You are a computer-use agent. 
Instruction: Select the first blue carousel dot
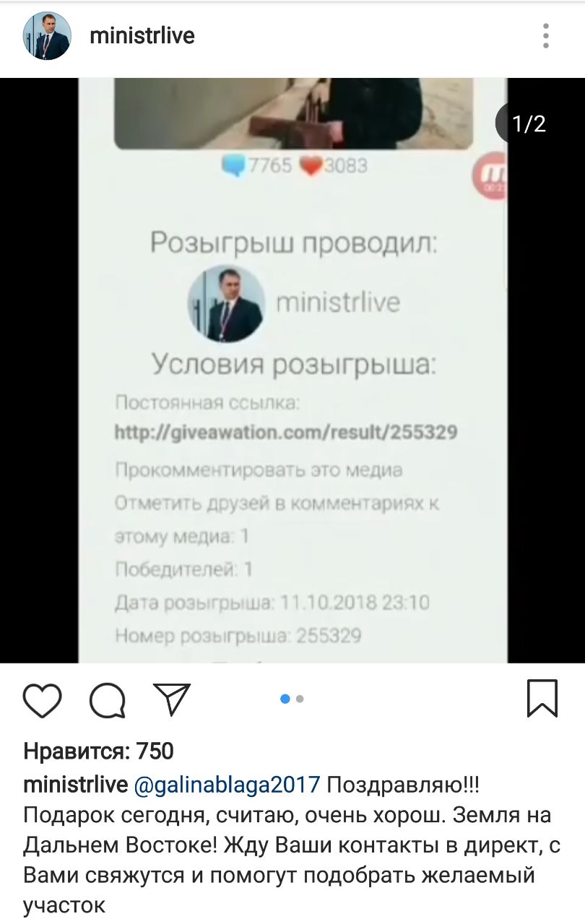click(x=285, y=699)
